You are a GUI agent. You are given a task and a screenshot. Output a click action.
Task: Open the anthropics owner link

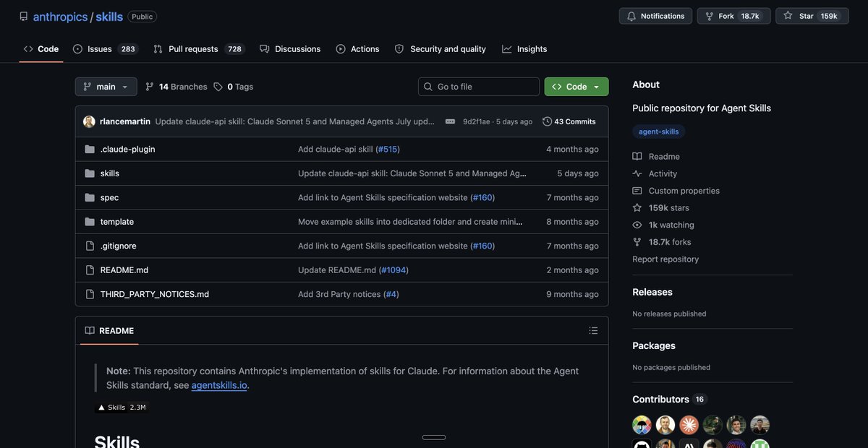click(60, 17)
